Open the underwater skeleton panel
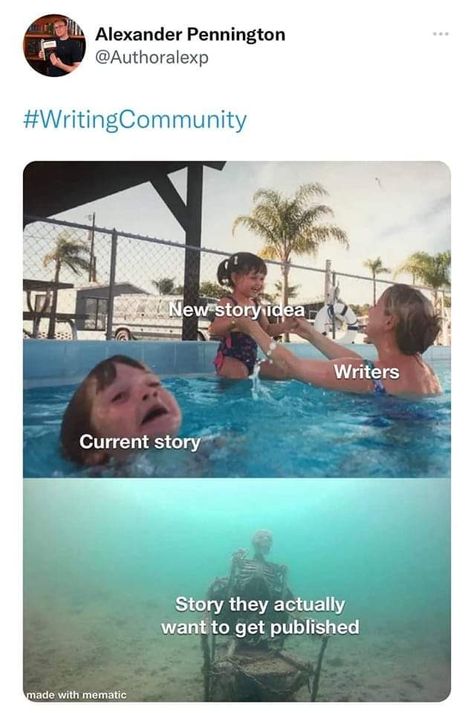The image size is (474, 713). [x=237, y=590]
